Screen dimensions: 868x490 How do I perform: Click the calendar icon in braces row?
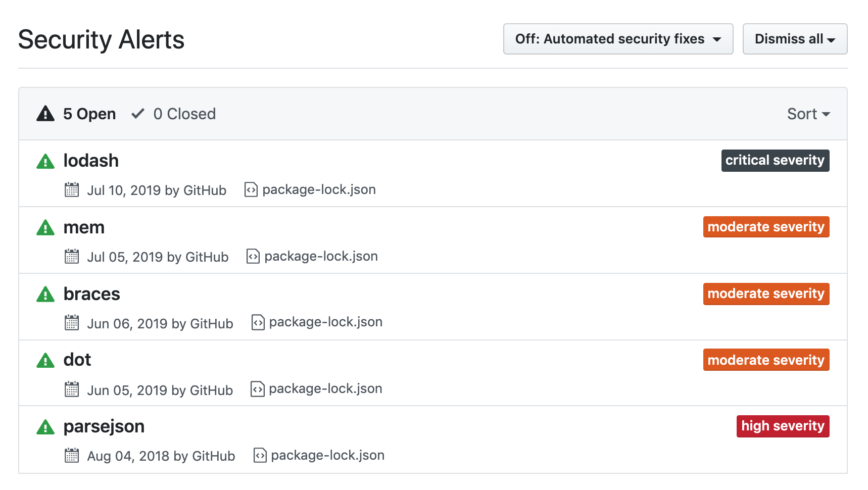tap(72, 323)
